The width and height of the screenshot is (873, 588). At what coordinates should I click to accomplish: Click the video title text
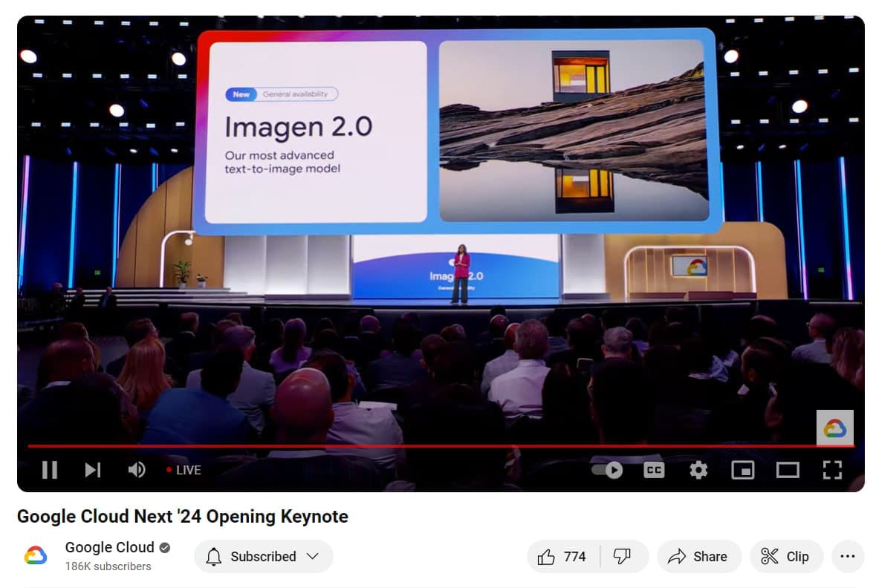[x=183, y=516]
